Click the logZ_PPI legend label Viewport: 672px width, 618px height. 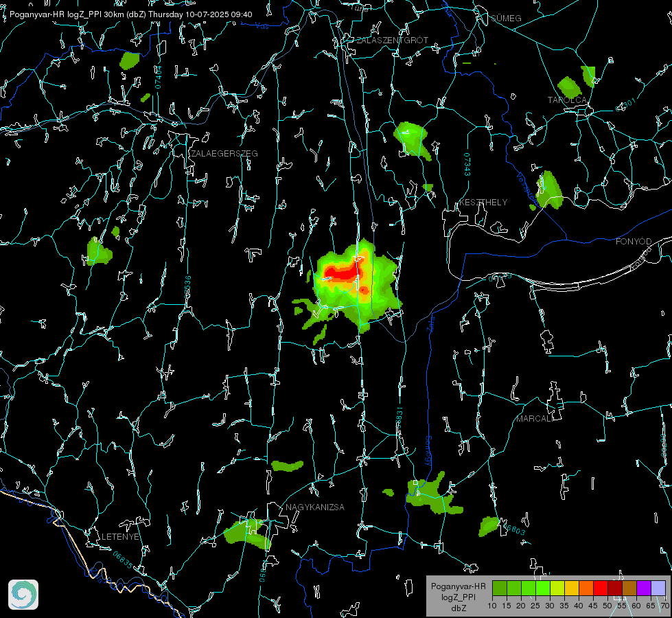click(459, 597)
